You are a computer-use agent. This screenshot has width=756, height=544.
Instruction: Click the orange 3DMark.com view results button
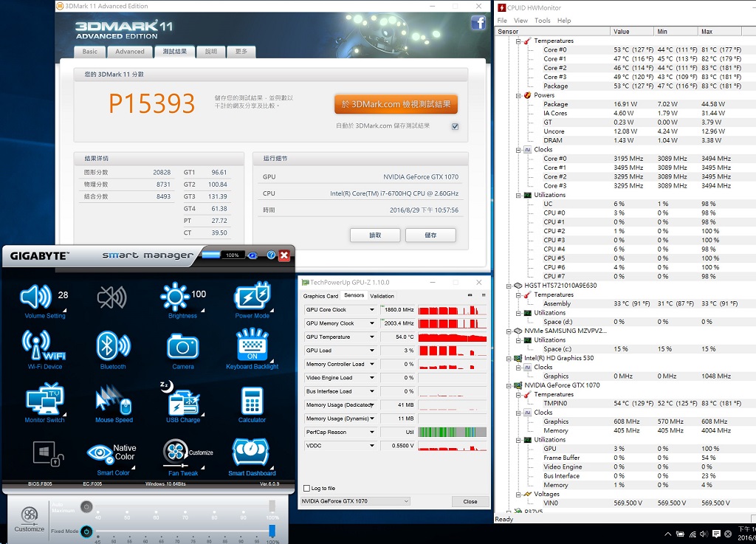(396, 104)
